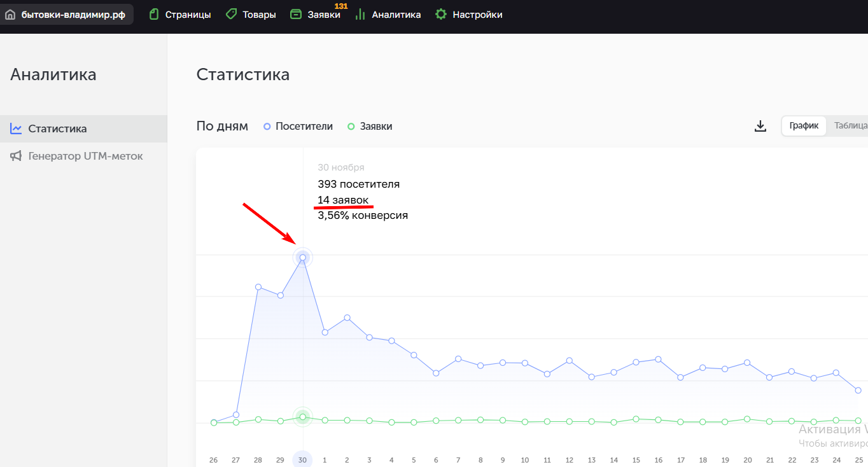The width and height of the screenshot is (868, 467).
Task: Toggle the Заявки series in legend
Action: 370,127
